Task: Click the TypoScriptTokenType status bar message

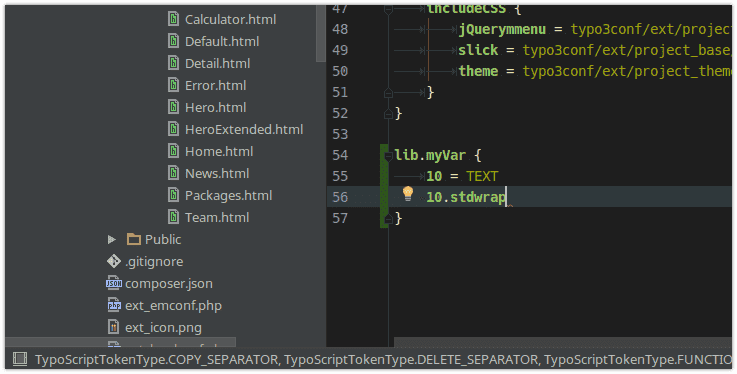Action: click(383, 360)
